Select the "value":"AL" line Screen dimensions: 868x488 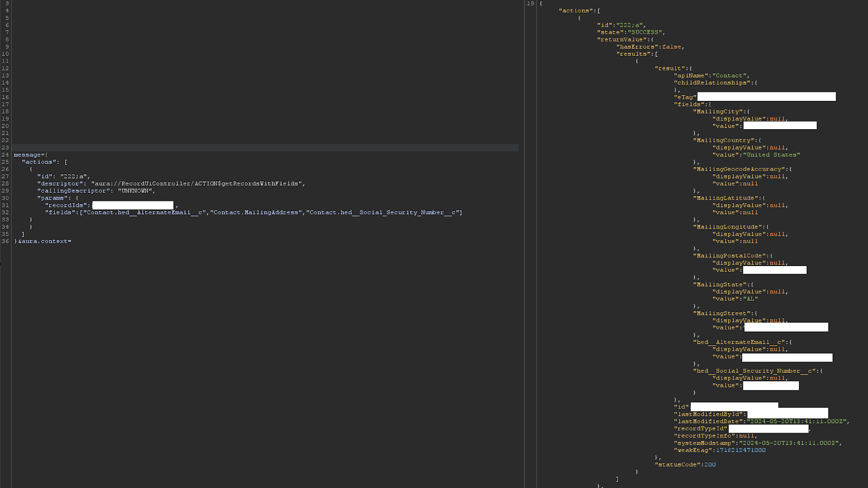(x=735, y=299)
